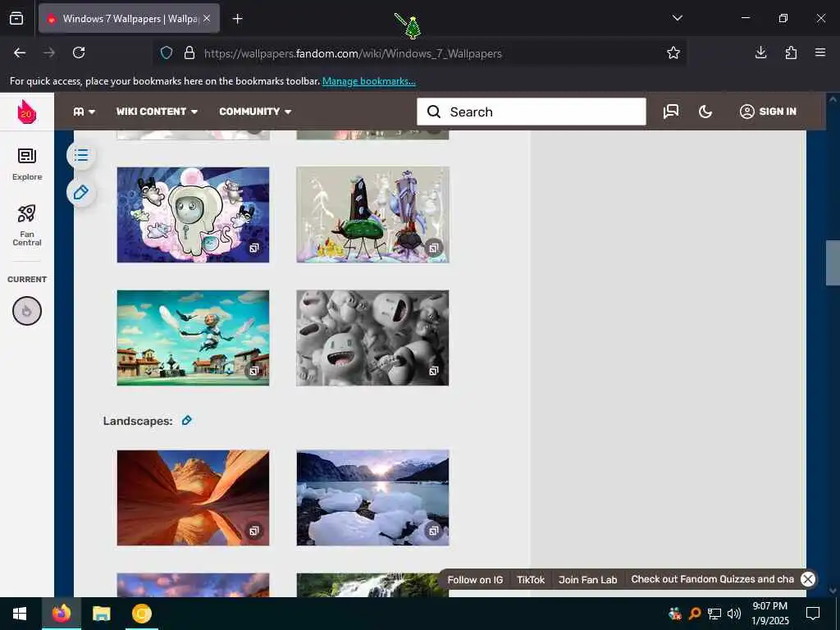Viewport: 840px width, 630px height.
Task: Open the network tray icon
Action: (714, 614)
